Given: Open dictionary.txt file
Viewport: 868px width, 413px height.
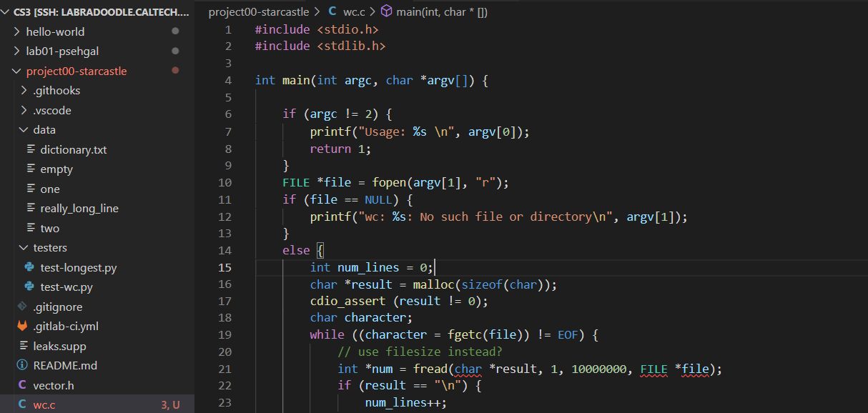Looking at the screenshot, I should [73, 150].
